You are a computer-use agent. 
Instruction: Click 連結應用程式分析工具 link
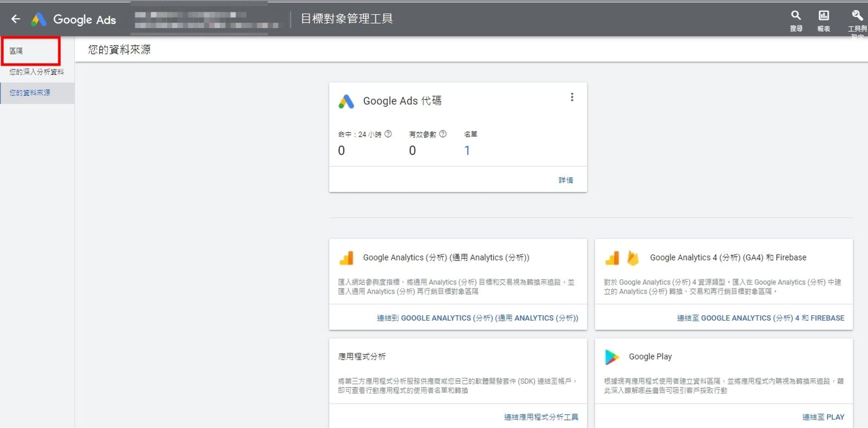(x=541, y=417)
